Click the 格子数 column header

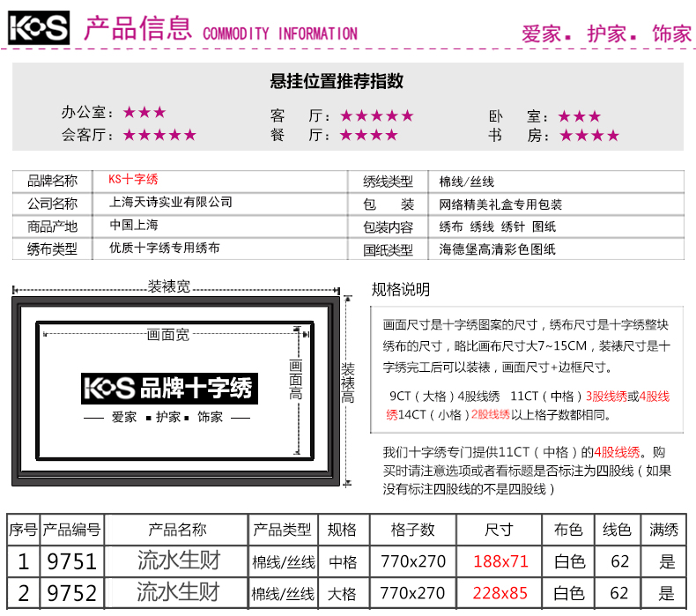413,530
